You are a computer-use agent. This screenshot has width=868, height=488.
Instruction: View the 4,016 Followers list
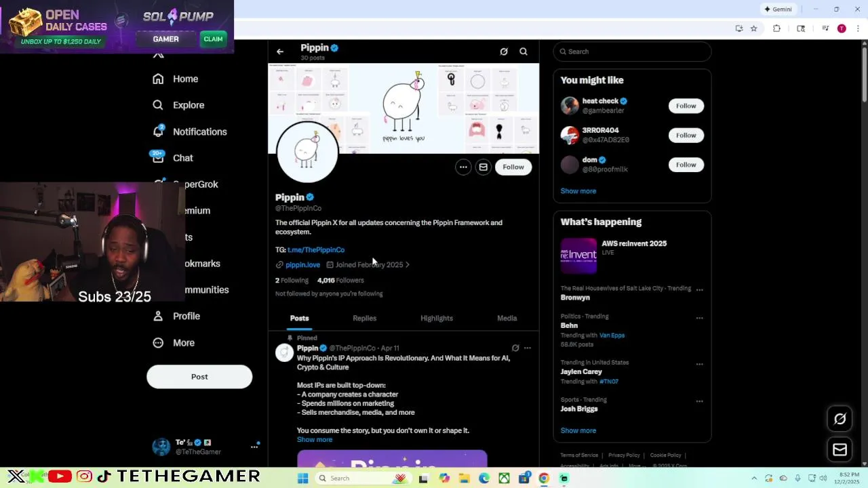click(340, 280)
